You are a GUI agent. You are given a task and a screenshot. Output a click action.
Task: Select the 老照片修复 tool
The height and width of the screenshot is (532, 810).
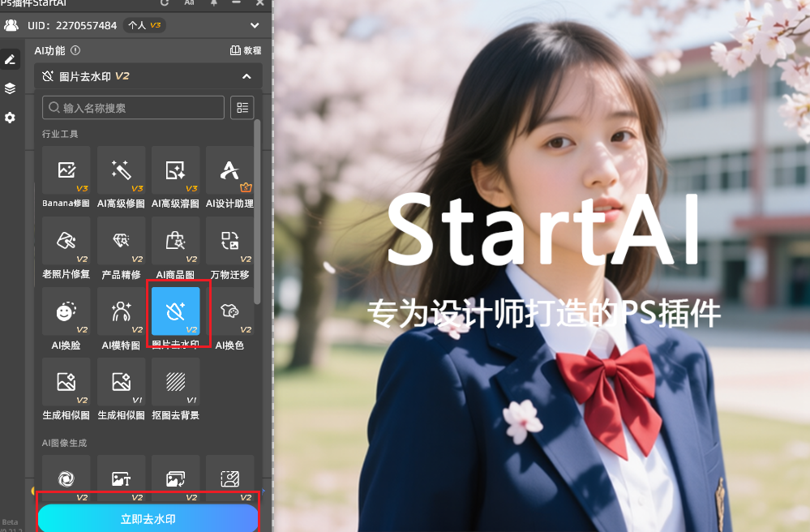[66, 241]
